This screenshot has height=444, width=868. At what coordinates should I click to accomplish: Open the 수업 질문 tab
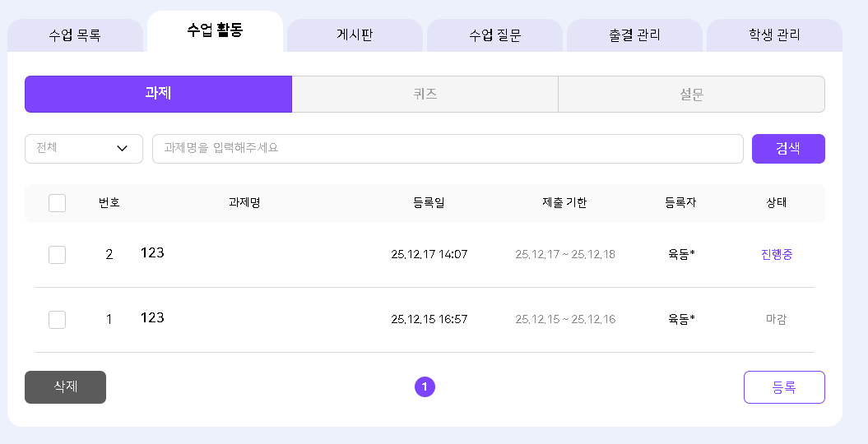[x=494, y=36]
